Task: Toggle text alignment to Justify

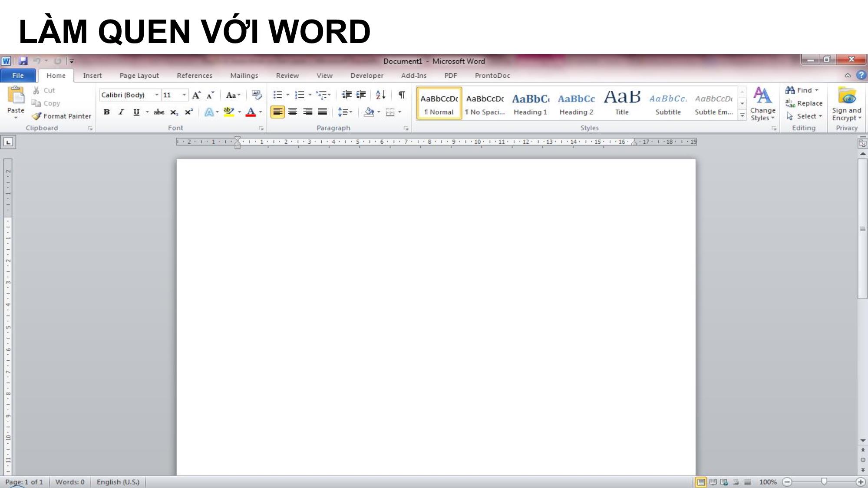Action: 323,112
